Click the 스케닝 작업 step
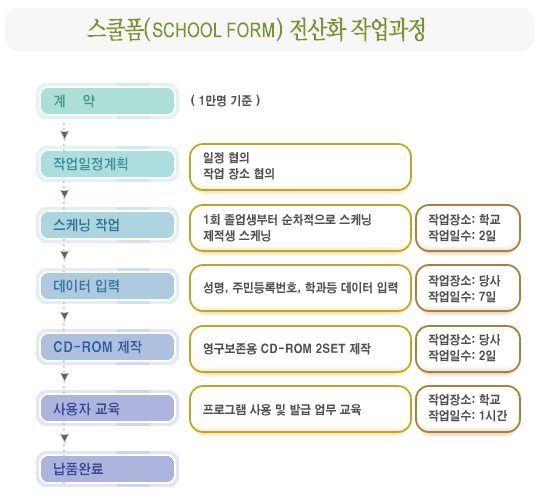The height and width of the screenshot is (500, 550). (x=107, y=225)
